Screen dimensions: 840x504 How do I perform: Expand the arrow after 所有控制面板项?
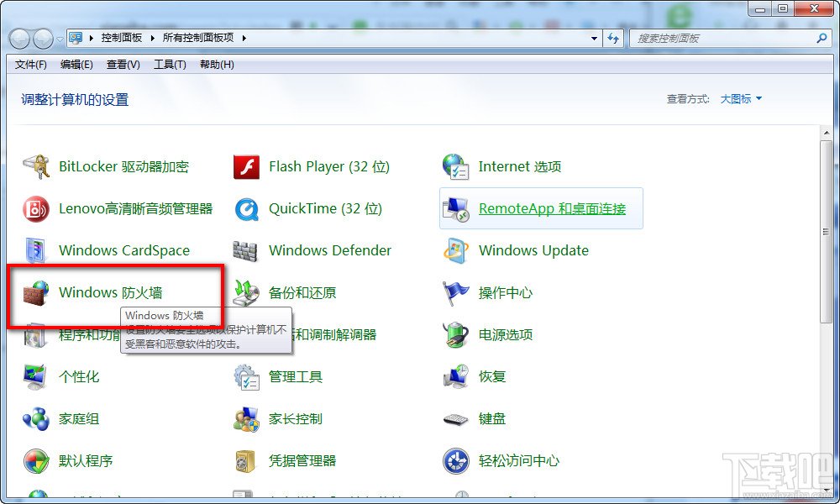244,38
